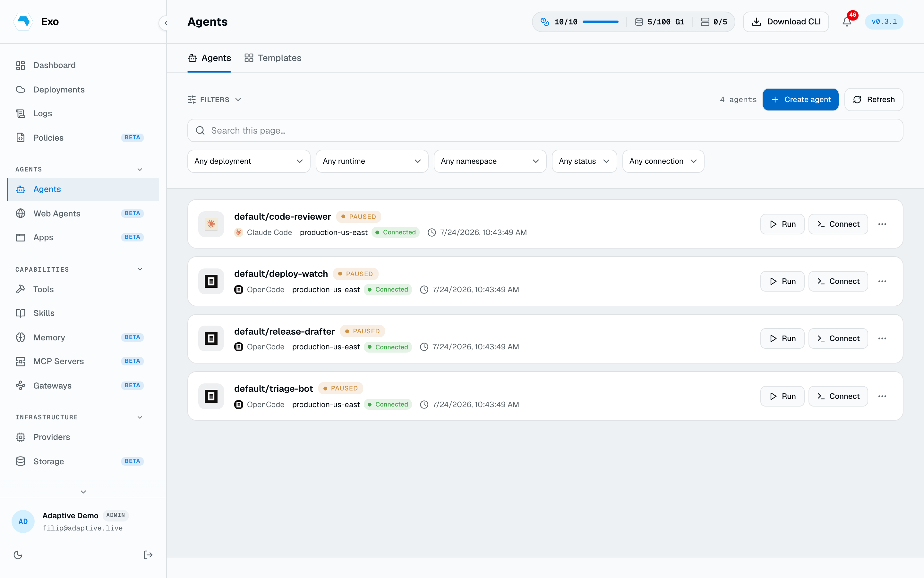
Task: Run the default/deploy-watch agent
Action: coord(782,281)
